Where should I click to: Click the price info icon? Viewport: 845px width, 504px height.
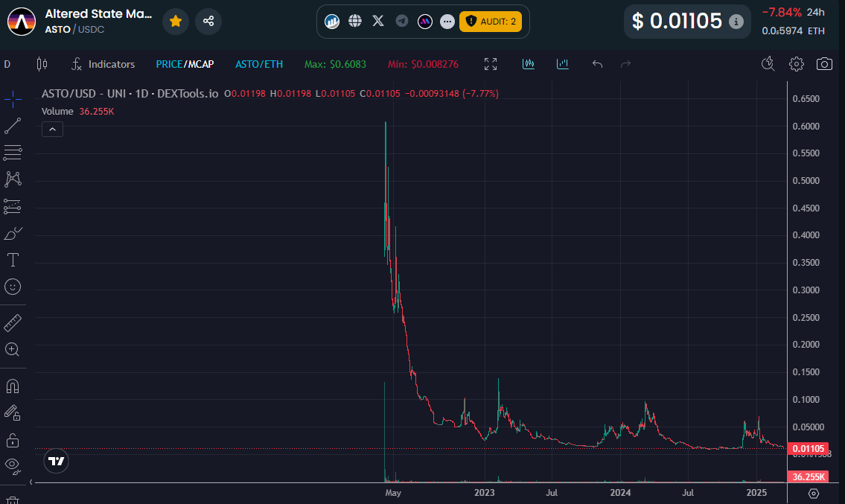point(736,22)
